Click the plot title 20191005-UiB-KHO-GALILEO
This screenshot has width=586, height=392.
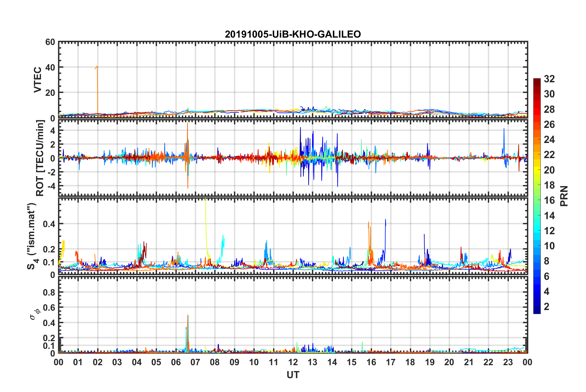(293, 34)
